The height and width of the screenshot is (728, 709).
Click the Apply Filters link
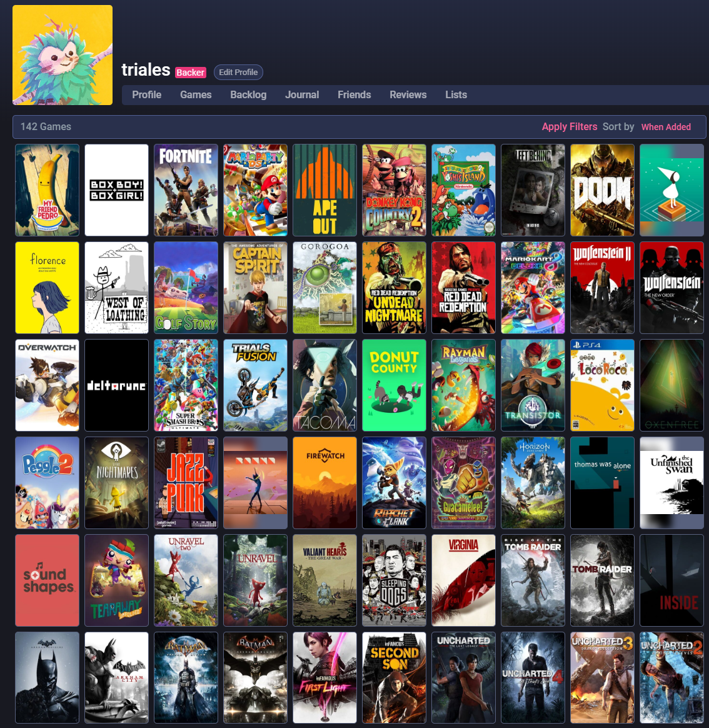[569, 127]
